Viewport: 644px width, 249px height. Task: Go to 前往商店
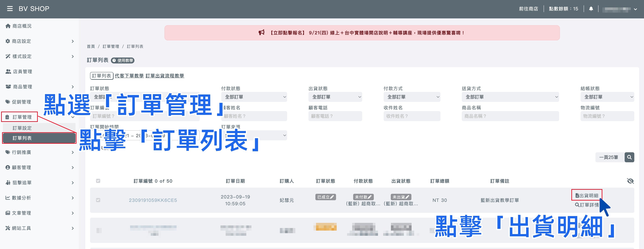tap(528, 9)
